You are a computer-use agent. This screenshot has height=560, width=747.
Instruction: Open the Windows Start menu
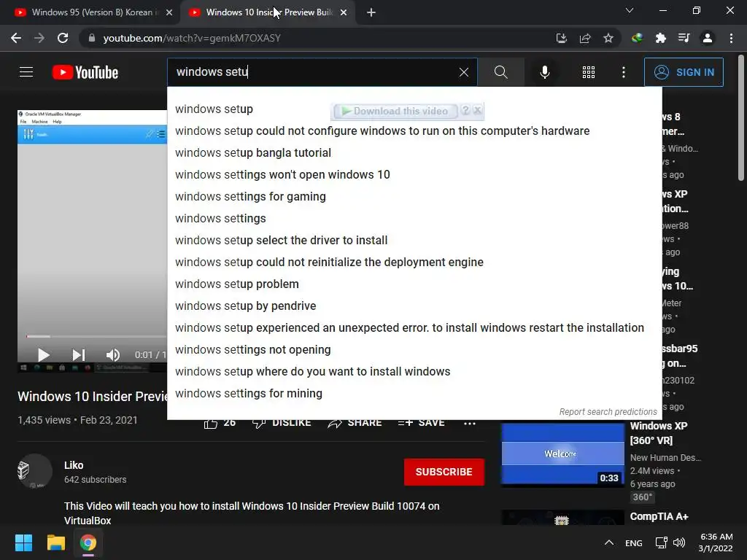point(23,542)
